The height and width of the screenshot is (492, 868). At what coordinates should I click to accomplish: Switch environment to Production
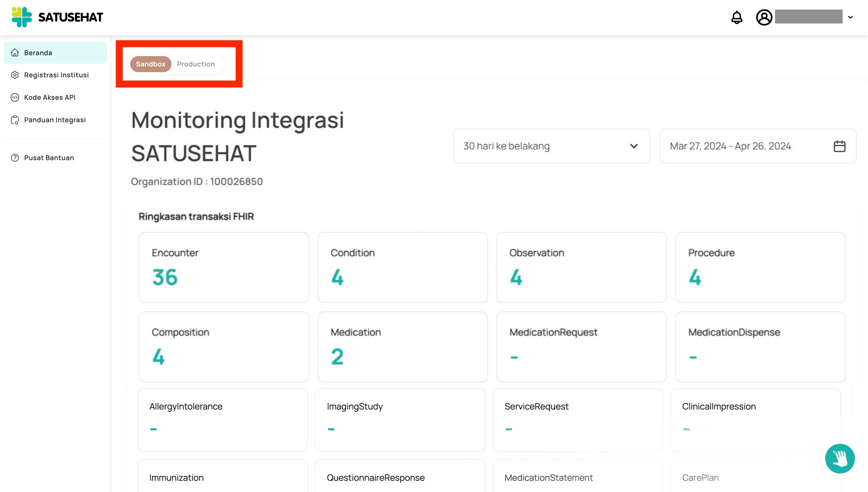[196, 64]
